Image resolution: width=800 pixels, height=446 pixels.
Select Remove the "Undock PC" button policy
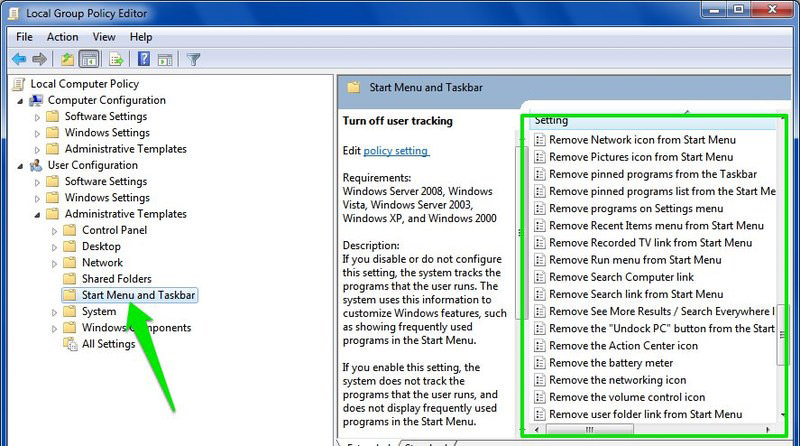point(662,328)
